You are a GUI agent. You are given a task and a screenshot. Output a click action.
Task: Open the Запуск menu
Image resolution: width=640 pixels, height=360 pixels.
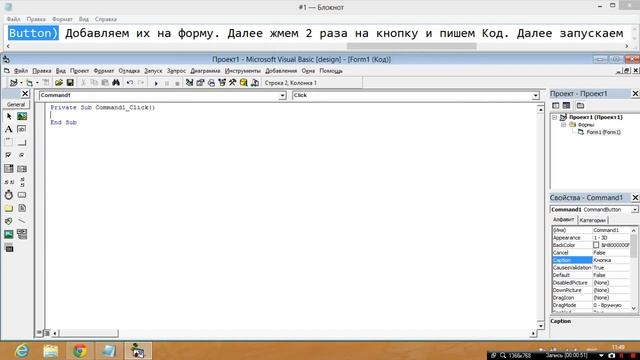click(x=153, y=71)
